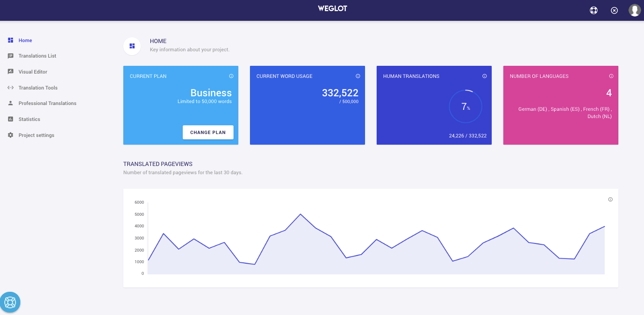Click the Professional Translations person icon
This screenshot has height=315, width=644.
click(11, 103)
